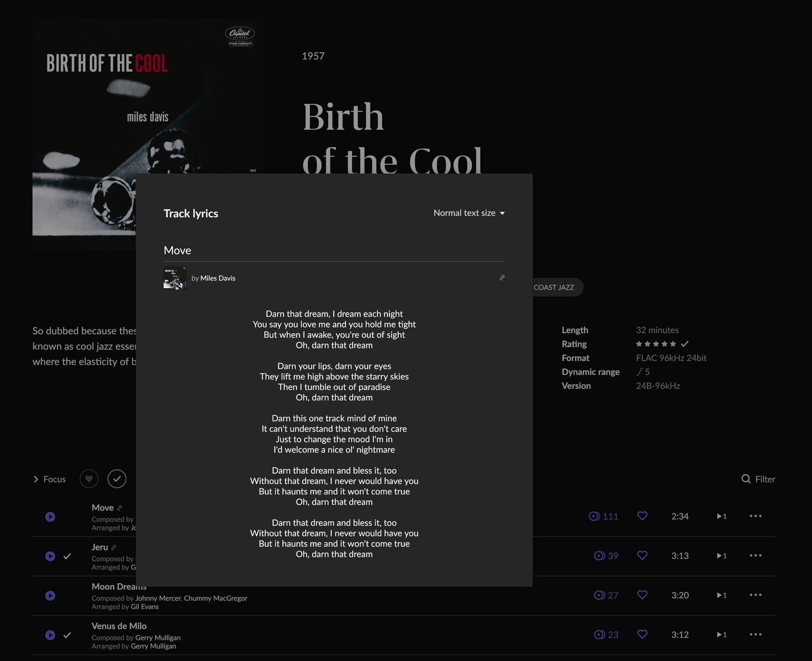This screenshot has height=661, width=812.
Task: Click the small album thumbnail in lyrics dialog
Action: tap(175, 278)
